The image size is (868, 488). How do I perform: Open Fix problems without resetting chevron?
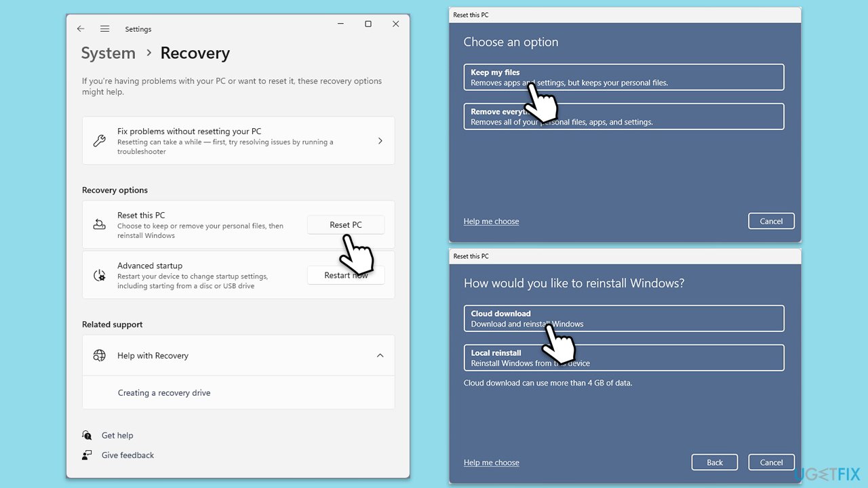[380, 141]
